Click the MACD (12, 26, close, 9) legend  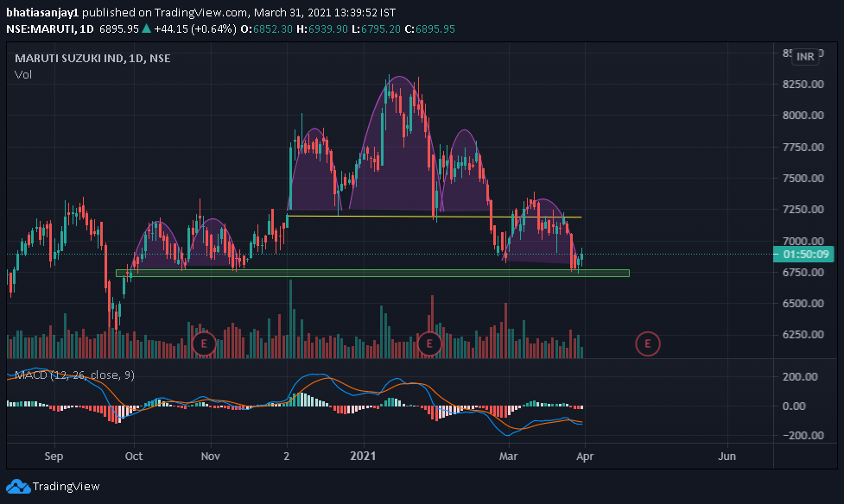(74, 375)
